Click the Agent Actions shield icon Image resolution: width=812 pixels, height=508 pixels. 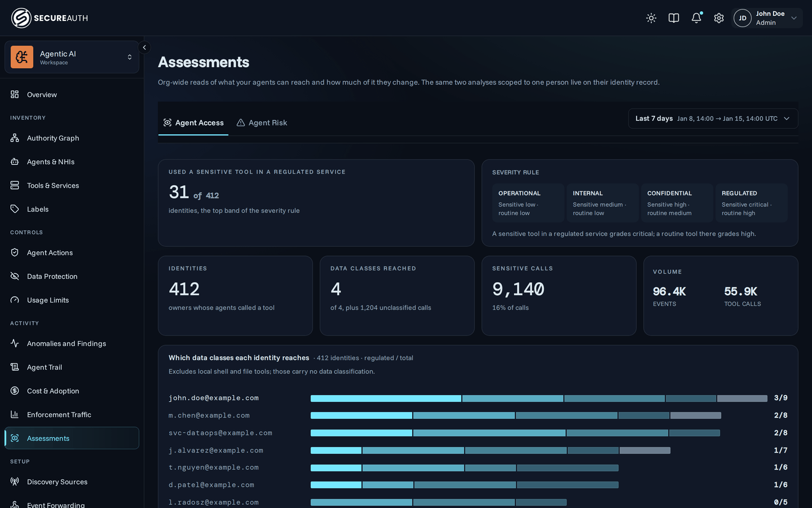[x=15, y=252]
